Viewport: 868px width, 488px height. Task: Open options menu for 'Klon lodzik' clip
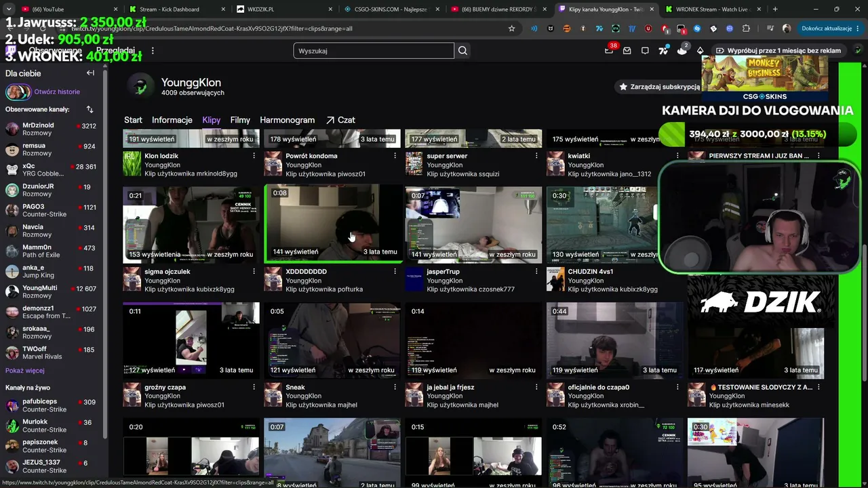point(254,156)
